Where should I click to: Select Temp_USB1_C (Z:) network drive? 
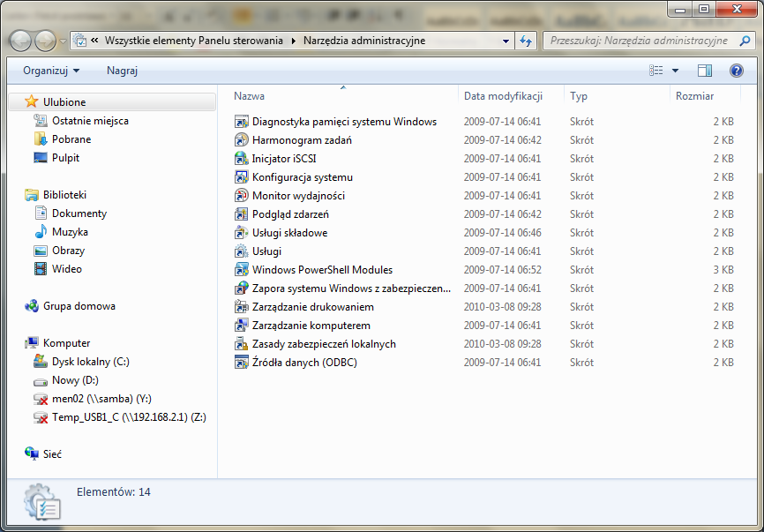pos(129,417)
